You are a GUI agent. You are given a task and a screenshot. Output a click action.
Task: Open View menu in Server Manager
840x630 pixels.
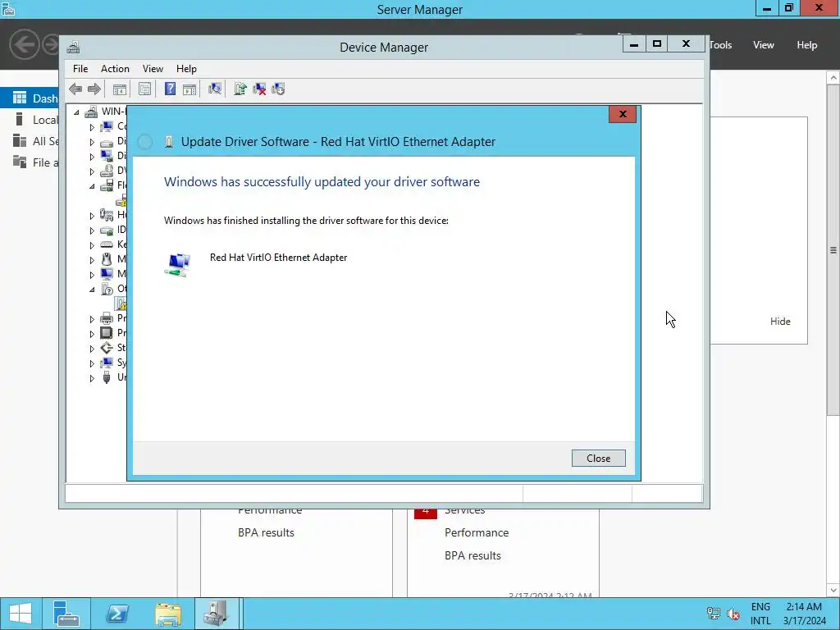764,45
